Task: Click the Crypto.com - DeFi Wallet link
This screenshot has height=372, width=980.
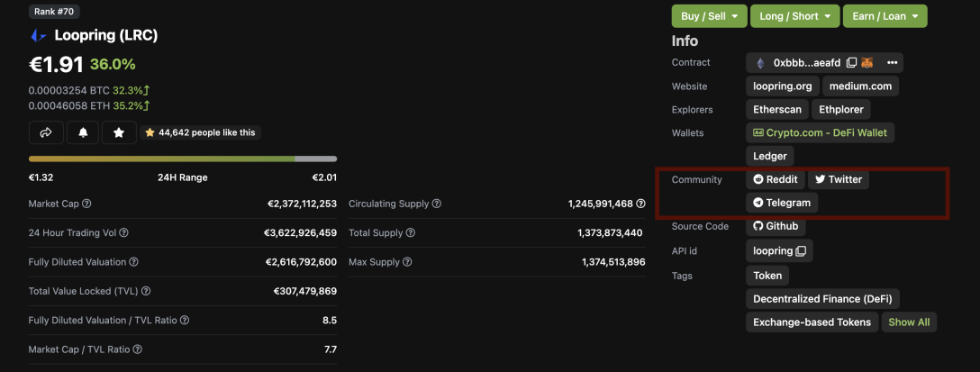Action: pos(820,132)
